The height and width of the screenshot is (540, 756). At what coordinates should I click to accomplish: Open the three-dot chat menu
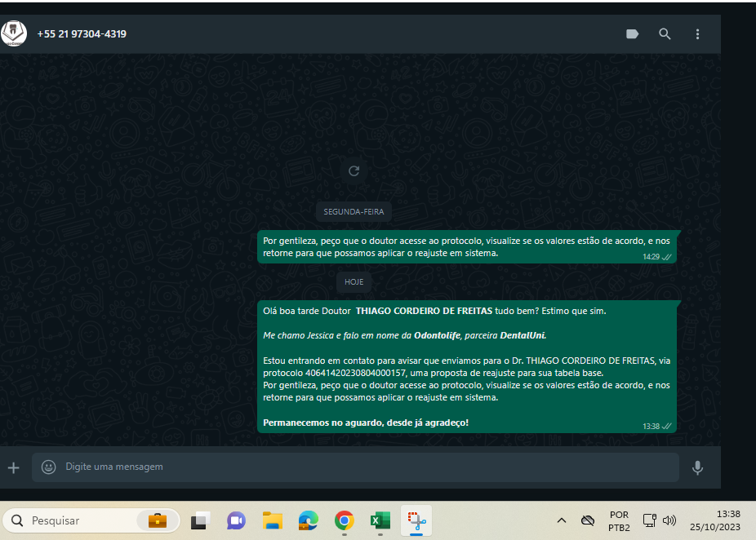(x=697, y=33)
